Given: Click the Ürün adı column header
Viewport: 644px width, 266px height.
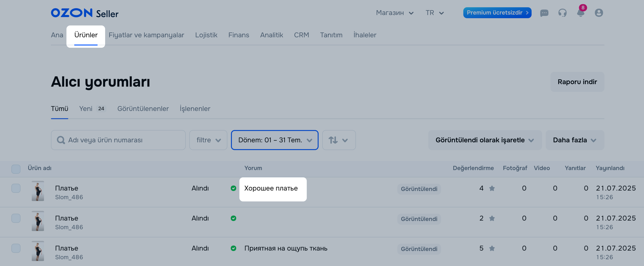Looking at the screenshot, I should pyautogui.click(x=40, y=168).
